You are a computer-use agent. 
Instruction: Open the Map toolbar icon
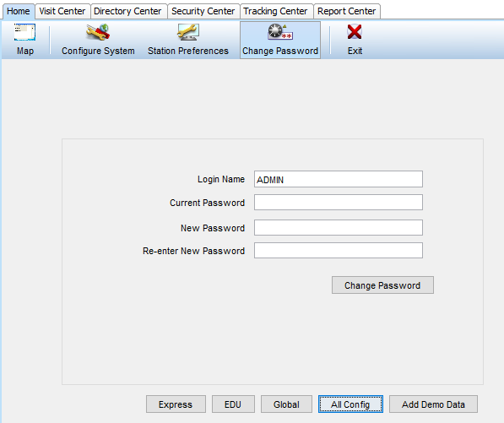(x=24, y=32)
